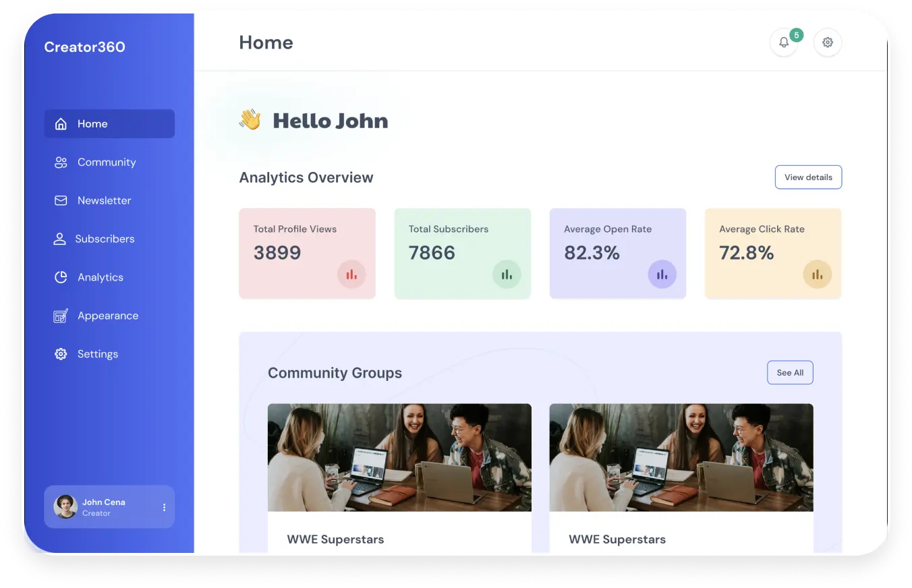The width and height of the screenshot is (912, 588).
Task: Open settings via top-right gear icon
Action: click(x=827, y=42)
